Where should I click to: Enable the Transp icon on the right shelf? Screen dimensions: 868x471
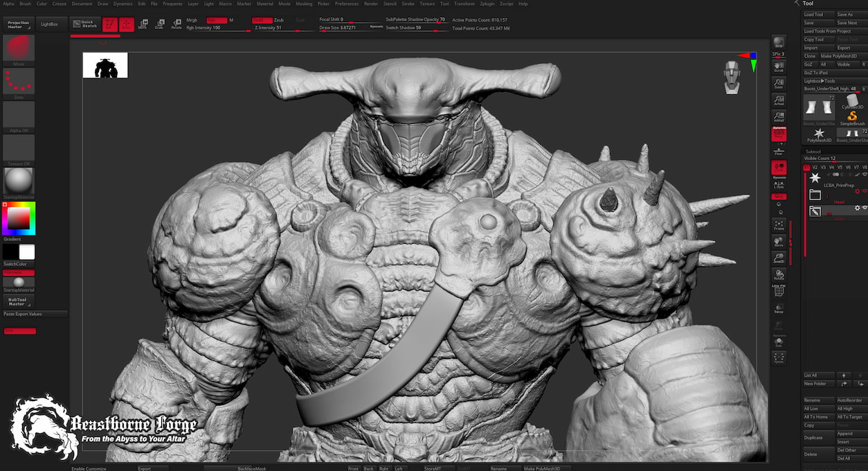pyautogui.click(x=778, y=307)
